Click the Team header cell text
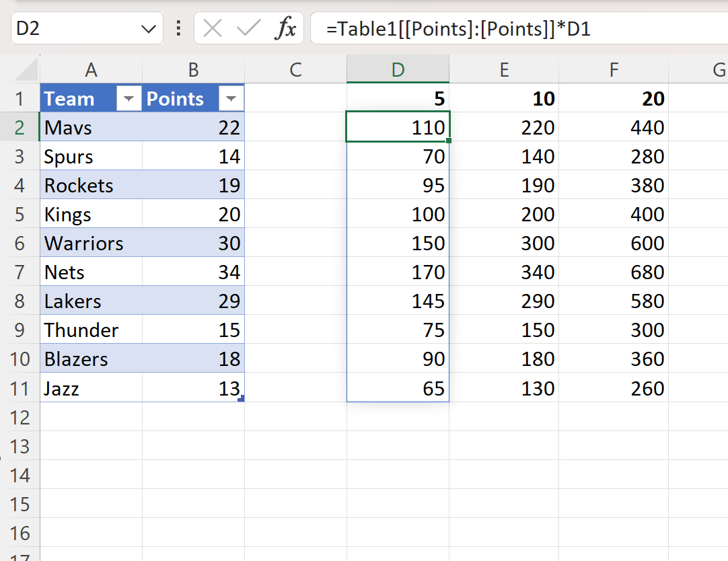Screen dimensions: 728x561 69,98
